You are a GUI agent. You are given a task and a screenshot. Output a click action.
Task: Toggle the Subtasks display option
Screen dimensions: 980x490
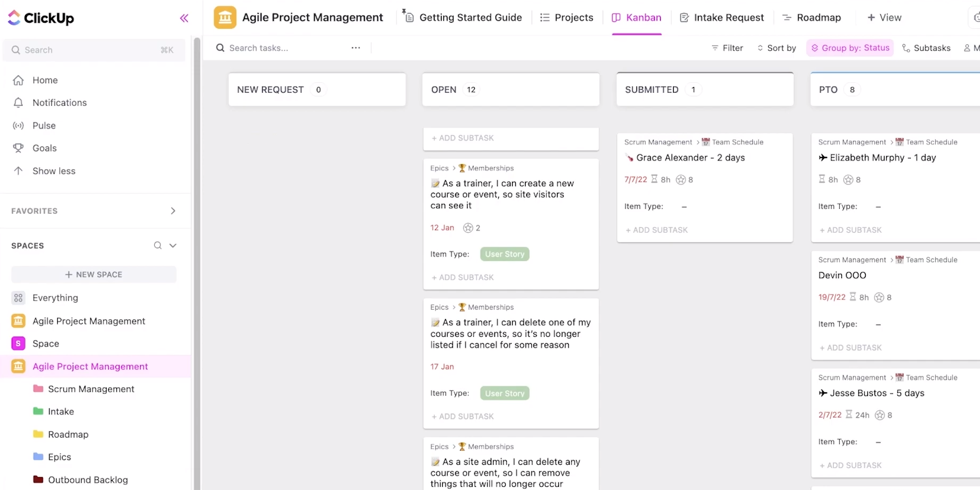[926, 48]
